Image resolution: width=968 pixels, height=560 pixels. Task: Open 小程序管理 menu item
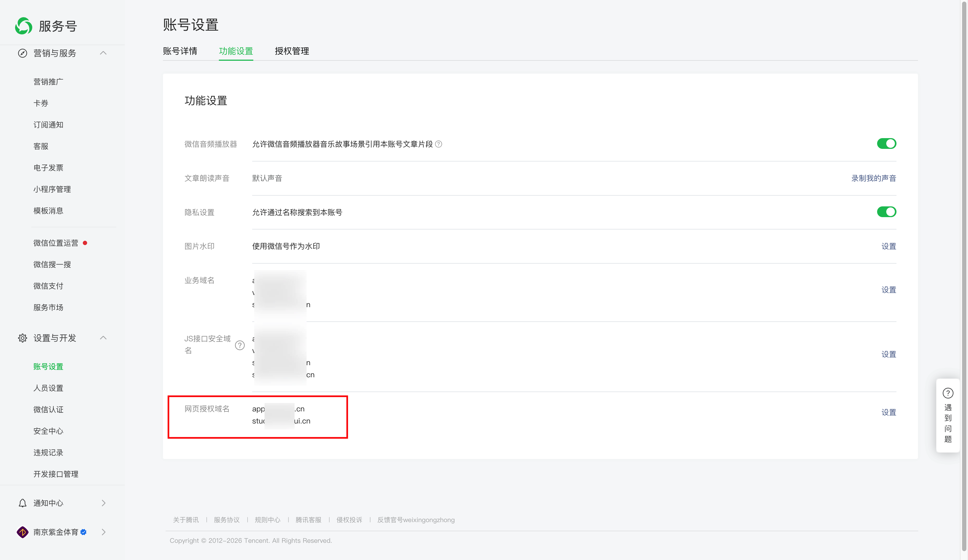(52, 189)
